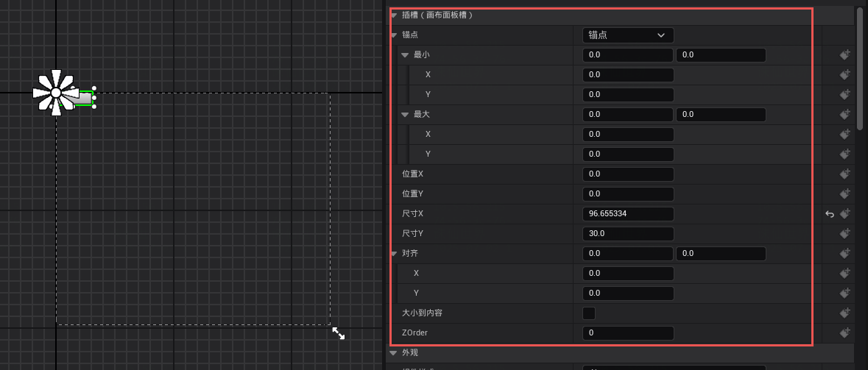
Task: Collapse the 最大 sub-group
Action: coord(405,115)
